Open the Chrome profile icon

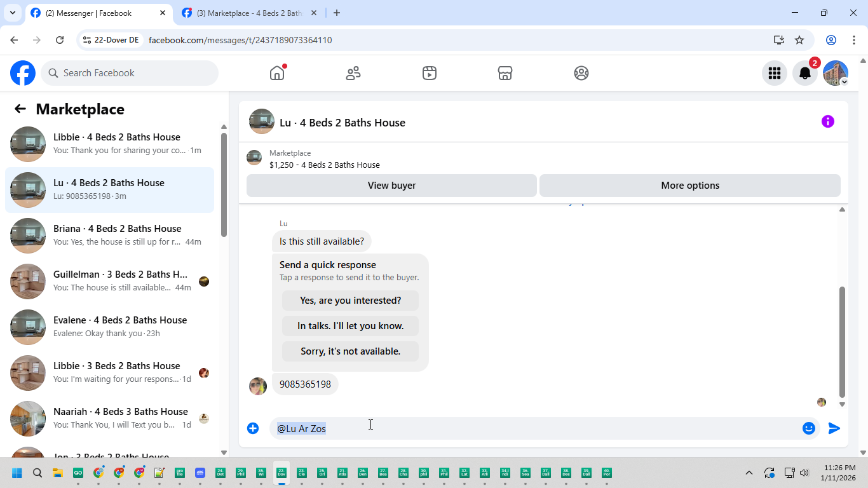pos(831,40)
